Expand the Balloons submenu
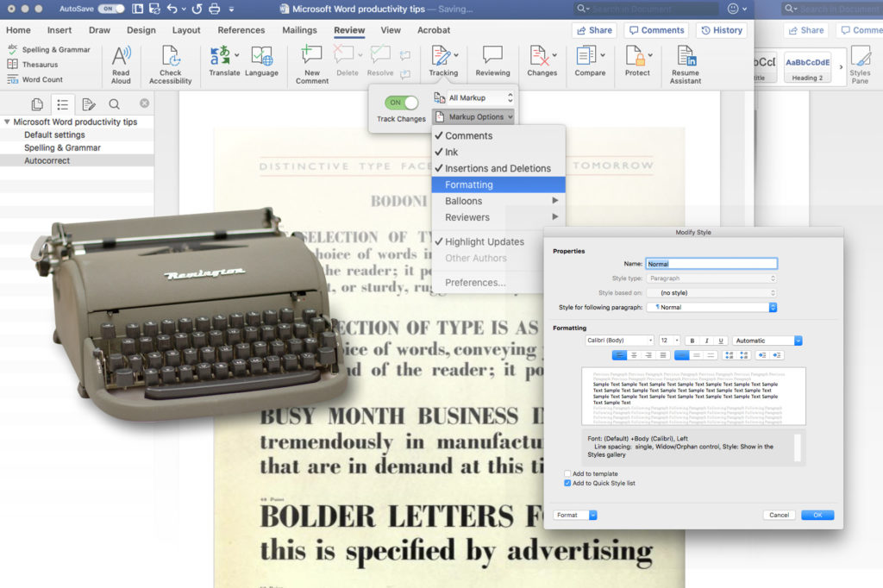 point(498,201)
